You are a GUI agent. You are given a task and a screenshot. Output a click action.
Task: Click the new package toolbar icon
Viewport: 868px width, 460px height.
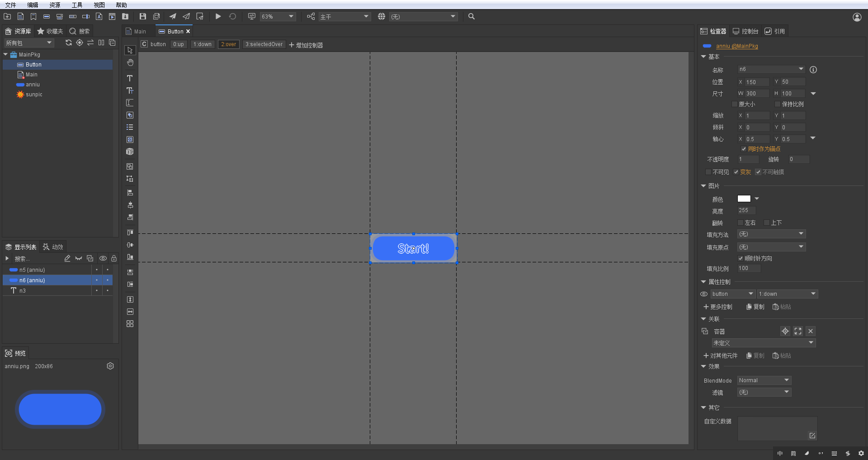pos(7,16)
